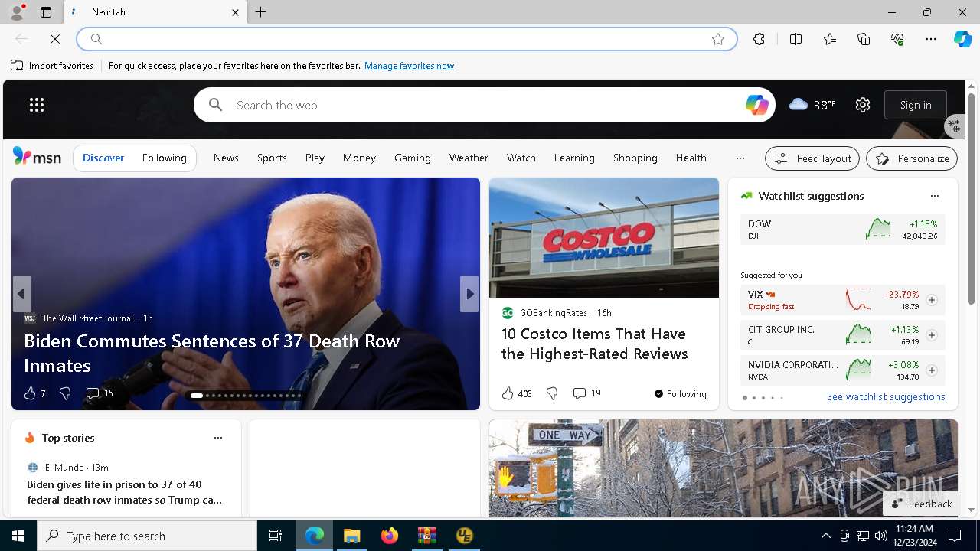The width and height of the screenshot is (980, 551).
Task: Add CITIGROUP INC. to watchlist
Action: [932, 335]
